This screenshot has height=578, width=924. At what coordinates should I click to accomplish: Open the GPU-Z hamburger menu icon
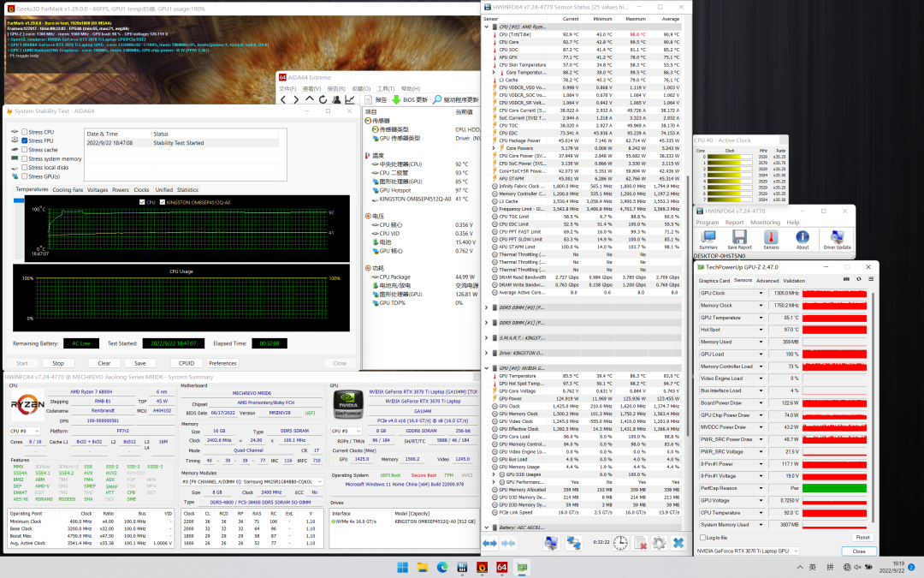pos(869,279)
